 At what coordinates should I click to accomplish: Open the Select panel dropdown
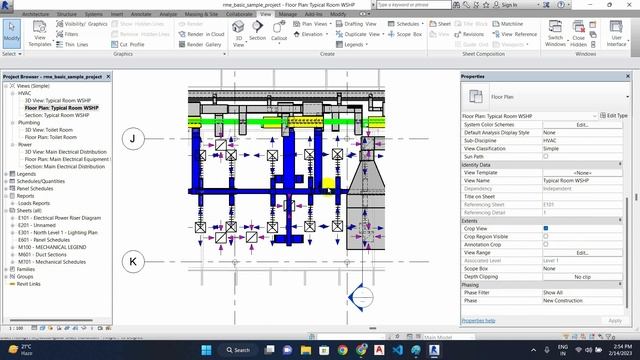12,54
